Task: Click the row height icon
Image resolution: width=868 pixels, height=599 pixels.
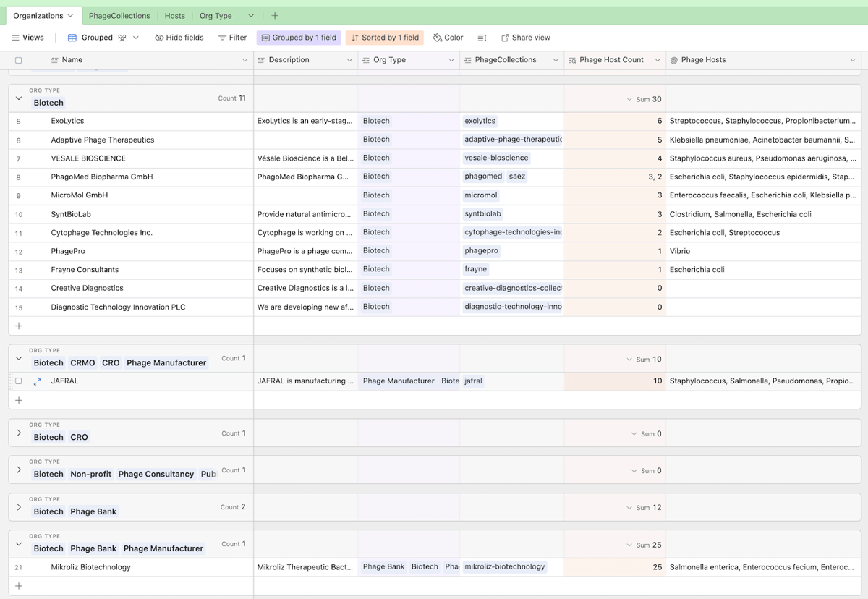Action: point(482,38)
